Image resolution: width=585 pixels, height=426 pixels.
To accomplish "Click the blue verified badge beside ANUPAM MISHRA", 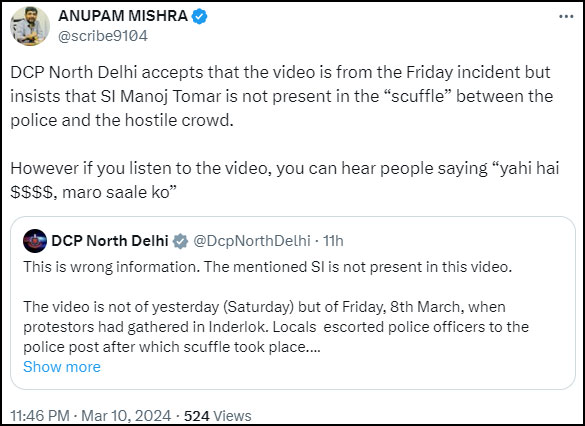I will [x=200, y=16].
